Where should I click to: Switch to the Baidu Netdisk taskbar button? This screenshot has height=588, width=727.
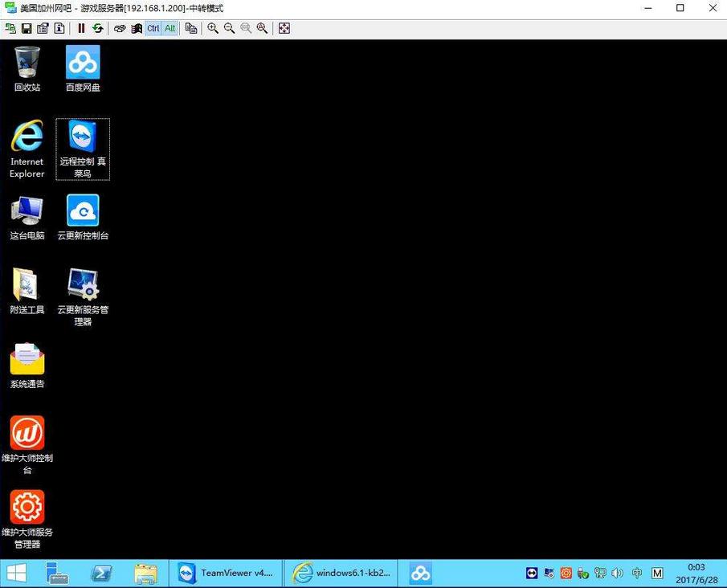(420, 574)
